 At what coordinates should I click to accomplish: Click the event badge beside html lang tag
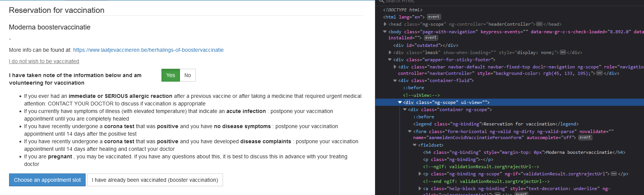(x=434, y=17)
